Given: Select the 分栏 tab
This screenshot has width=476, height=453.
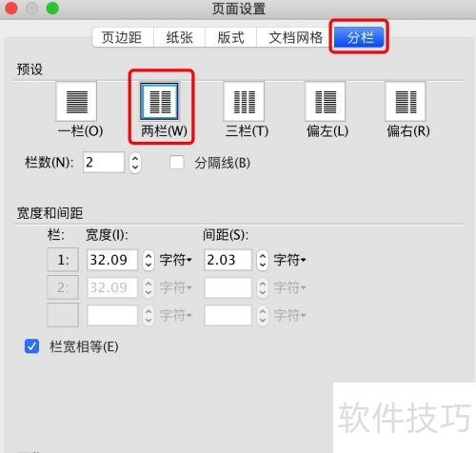Looking at the screenshot, I should (x=359, y=37).
